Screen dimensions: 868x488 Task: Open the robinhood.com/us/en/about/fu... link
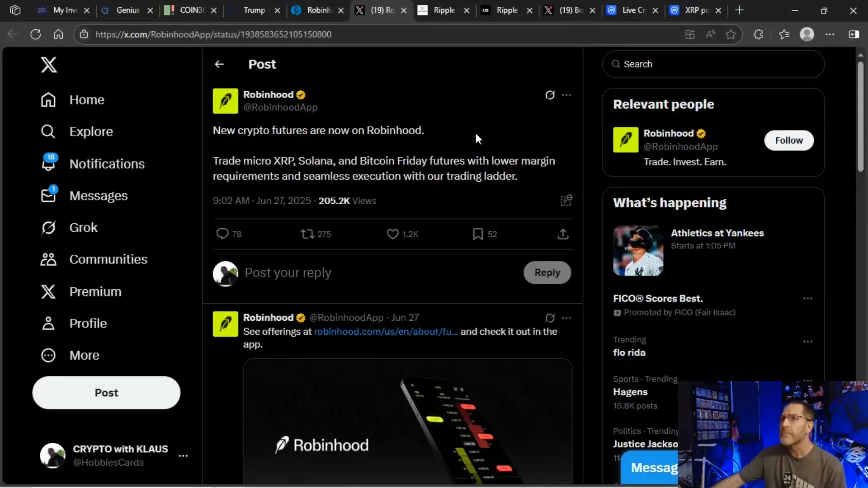386,332
